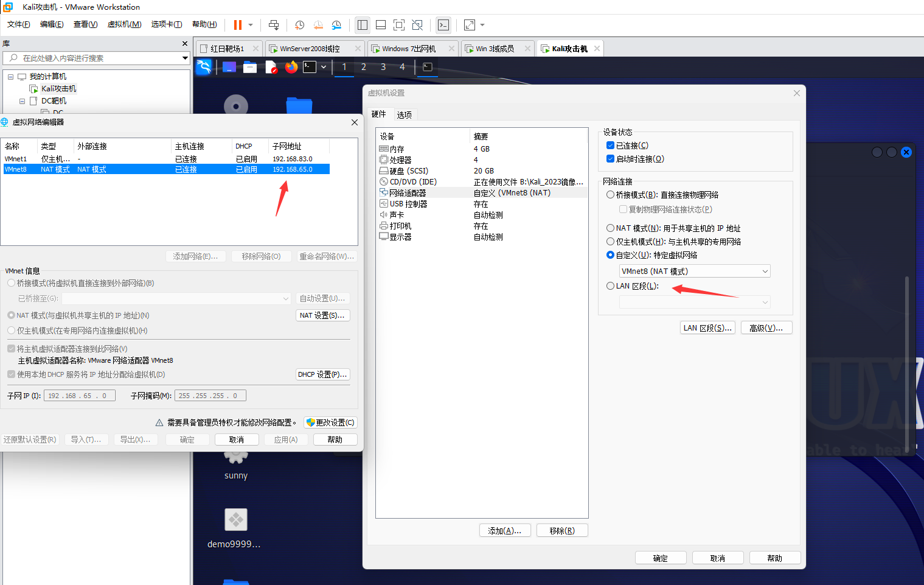Select 网络适配器 in the device list
This screenshot has height=585, width=924.
[408, 193]
